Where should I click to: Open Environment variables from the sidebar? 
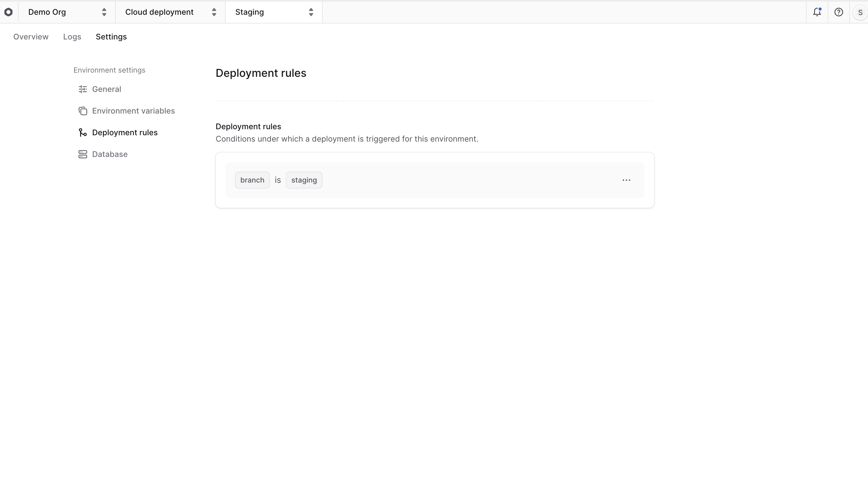(x=133, y=111)
